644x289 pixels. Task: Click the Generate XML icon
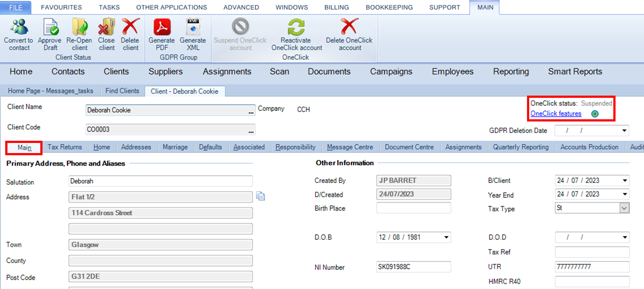tap(193, 27)
